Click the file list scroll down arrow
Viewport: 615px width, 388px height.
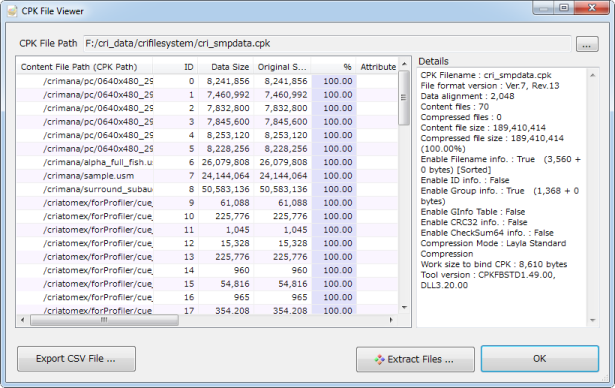click(404, 308)
